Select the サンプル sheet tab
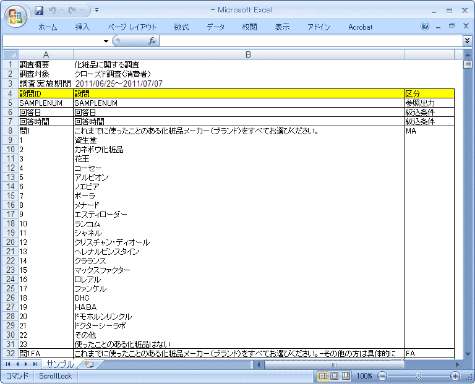The height and width of the screenshot is (384, 475). click(60, 364)
